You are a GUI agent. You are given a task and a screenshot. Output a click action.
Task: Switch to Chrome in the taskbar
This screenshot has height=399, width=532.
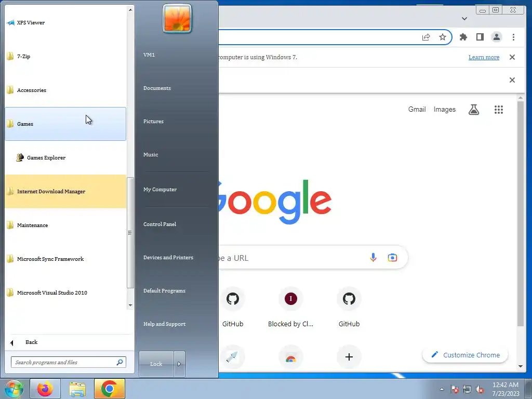[109, 389]
